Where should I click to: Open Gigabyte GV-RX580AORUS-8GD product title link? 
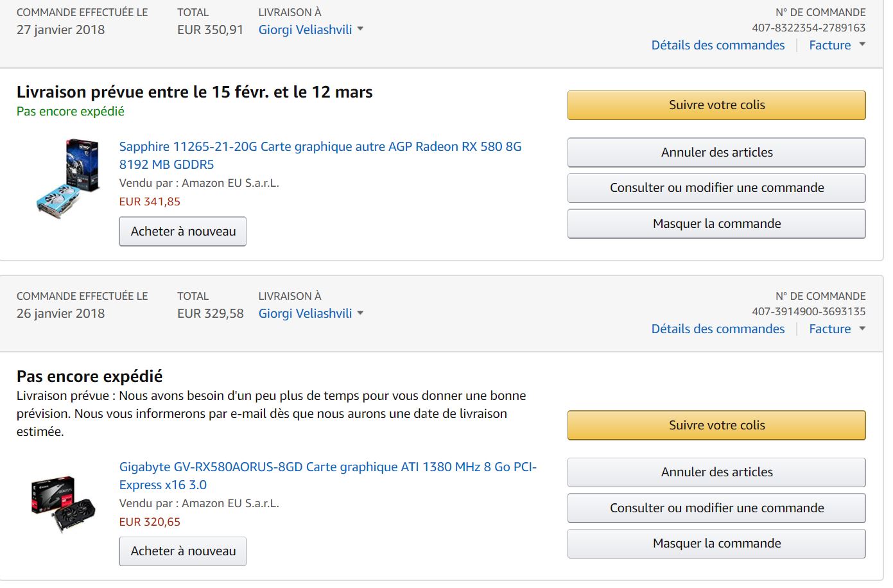(x=327, y=467)
